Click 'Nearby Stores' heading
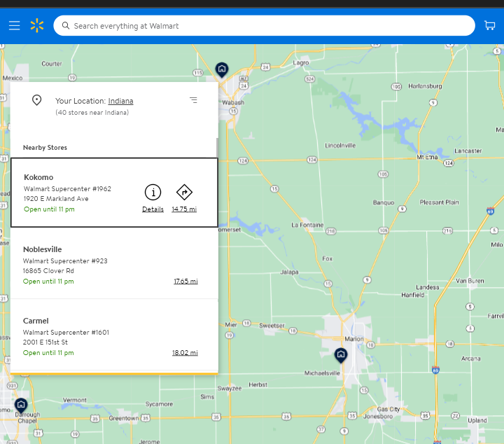 point(45,148)
